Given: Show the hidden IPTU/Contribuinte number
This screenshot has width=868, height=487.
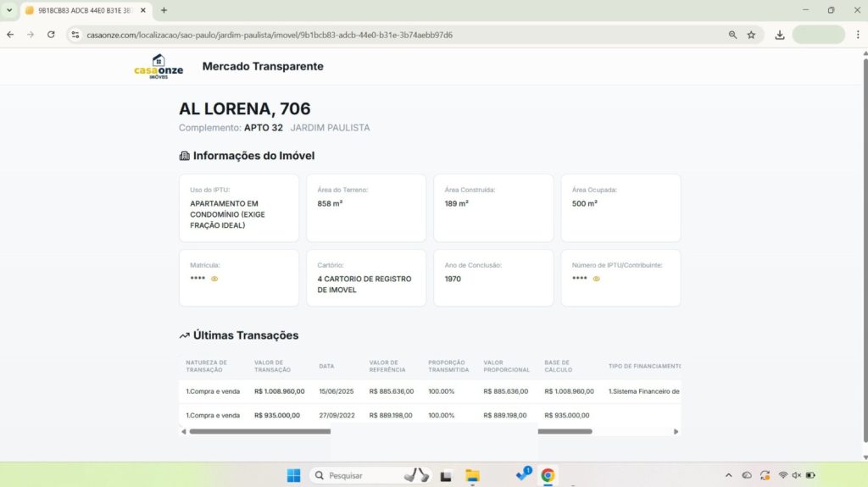Looking at the screenshot, I should point(597,279).
